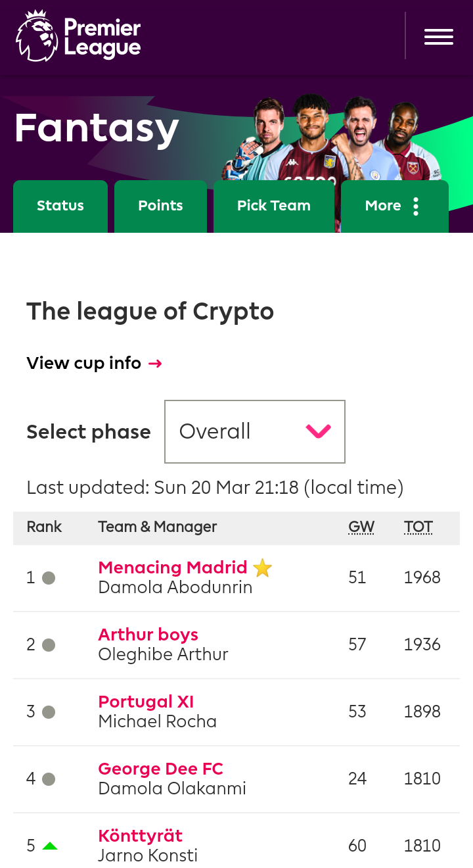
Task: Click the GW column header
Action: (x=361, y=527)
